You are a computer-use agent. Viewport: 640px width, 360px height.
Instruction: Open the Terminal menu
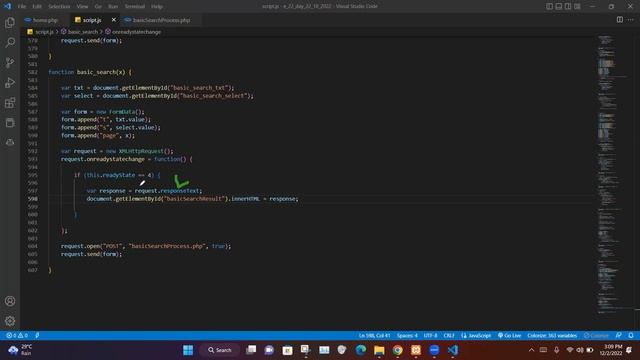tap(135, 7)
